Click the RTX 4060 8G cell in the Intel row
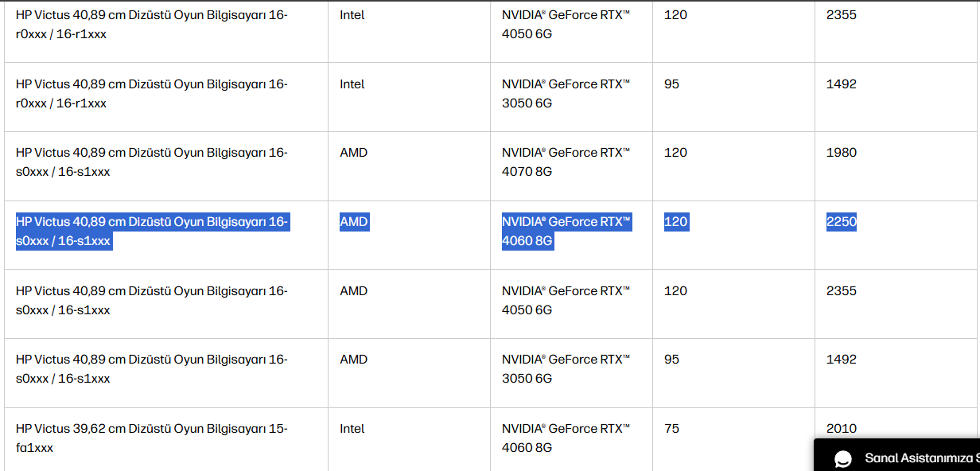 pos(566,438)
